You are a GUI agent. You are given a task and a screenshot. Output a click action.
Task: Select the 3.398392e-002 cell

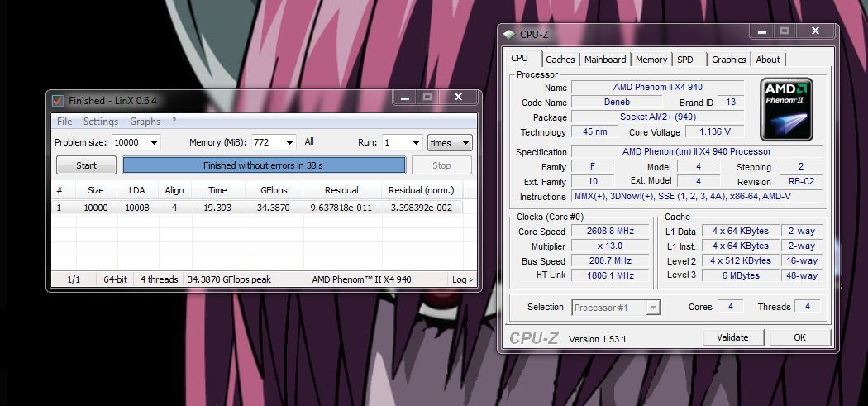(422, 208)
